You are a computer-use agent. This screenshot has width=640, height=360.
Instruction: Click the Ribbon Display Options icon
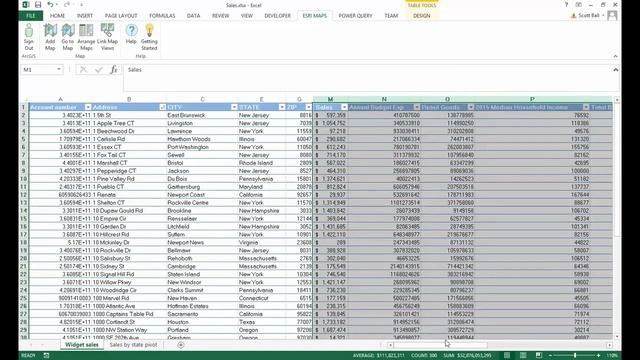point(578,5)
